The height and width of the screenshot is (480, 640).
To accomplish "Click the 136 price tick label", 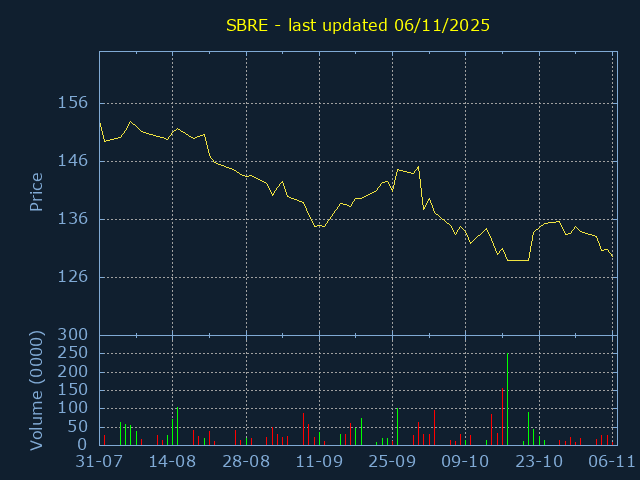I will pyautogui.click(x=74, y=219).
